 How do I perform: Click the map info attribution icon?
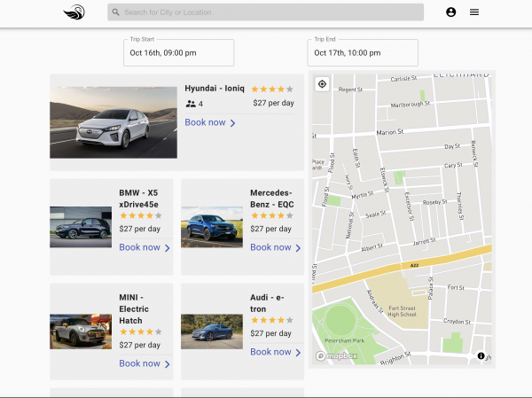click(x=481, y=355)
